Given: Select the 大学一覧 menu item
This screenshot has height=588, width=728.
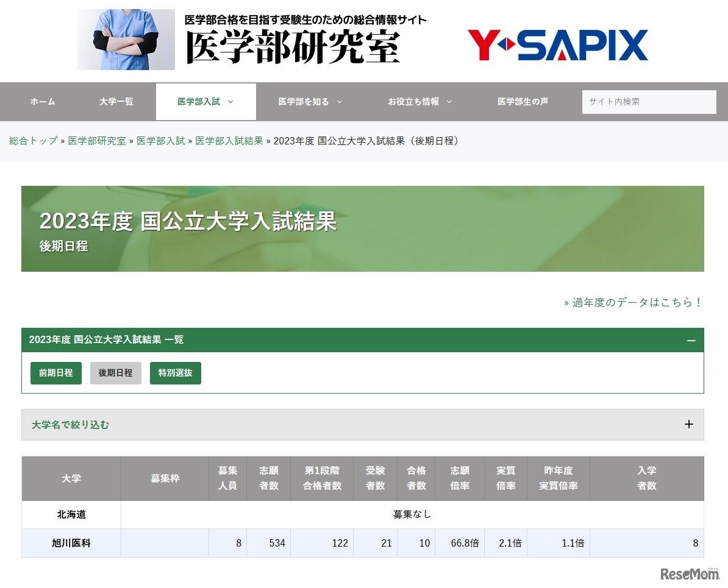Looking at the screenshot, I should click(116, 102).
